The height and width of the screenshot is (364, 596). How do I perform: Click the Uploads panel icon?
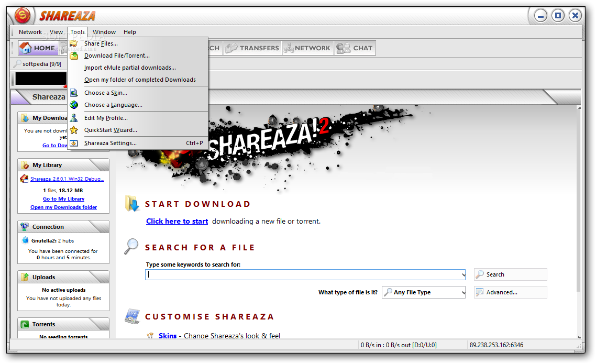pyautogui.click(x=25, y=277)
